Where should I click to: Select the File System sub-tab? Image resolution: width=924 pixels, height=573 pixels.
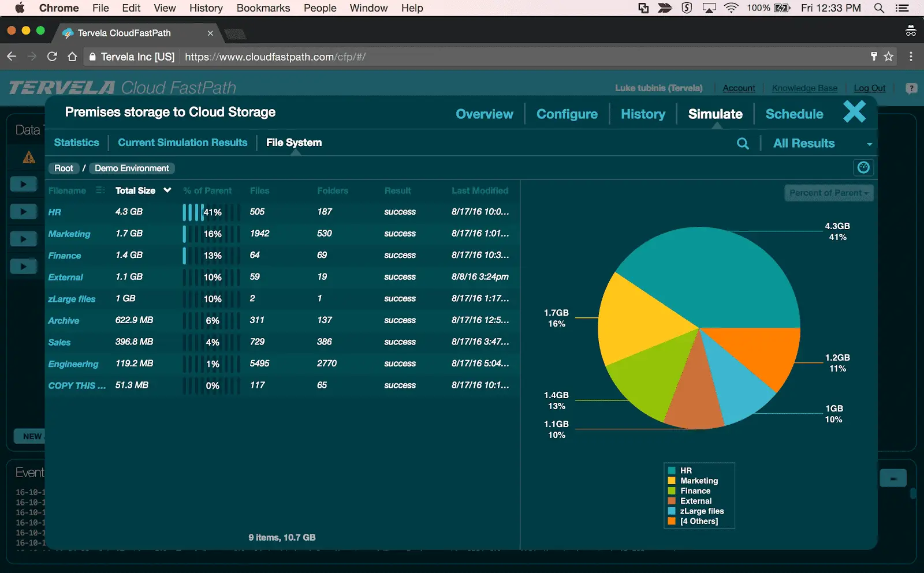(x=294, y=143)
